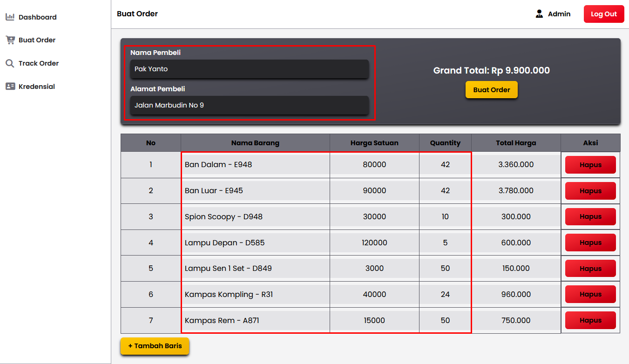
Task: Click the Nama Barang cell for Kampas Kompling
Action: pos(255,294)
